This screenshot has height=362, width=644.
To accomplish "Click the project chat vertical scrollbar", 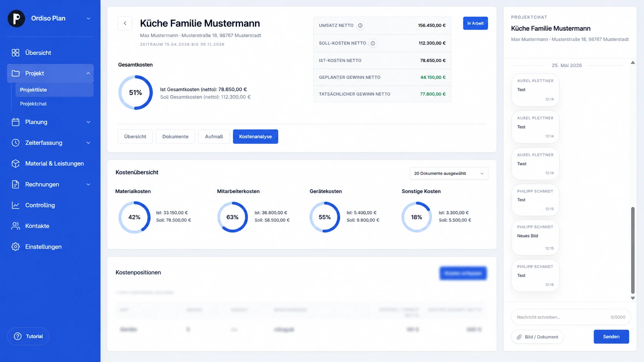I will click(x=632, y=250).
